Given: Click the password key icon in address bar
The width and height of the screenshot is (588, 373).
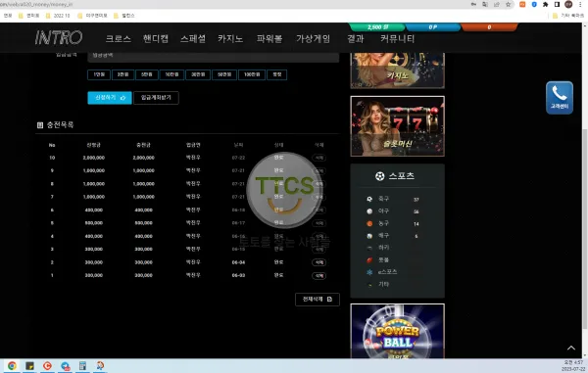Looking at the screenshot, I should (473, 5).
